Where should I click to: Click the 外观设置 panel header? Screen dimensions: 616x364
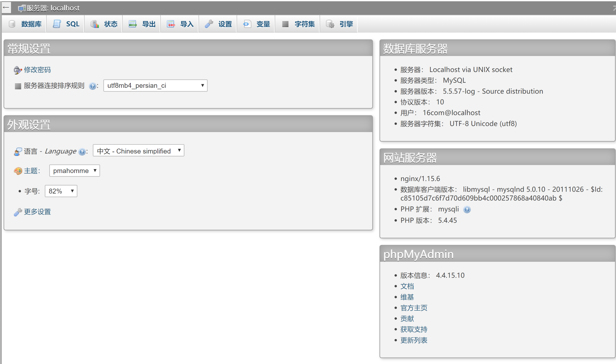pyautogui.click(x=188, y=124)
